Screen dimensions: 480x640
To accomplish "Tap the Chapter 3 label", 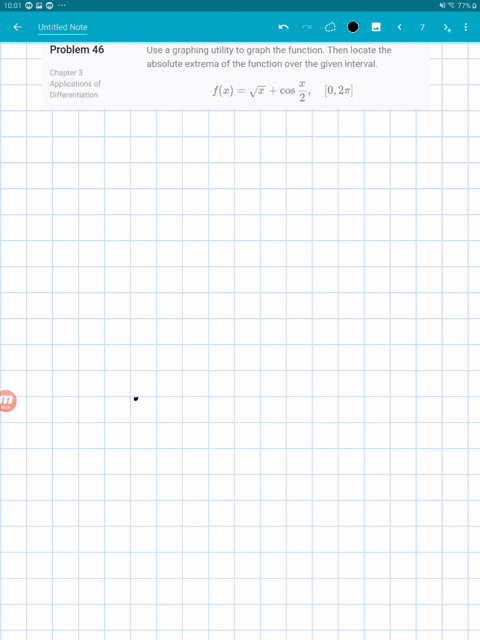I will 66,73.
